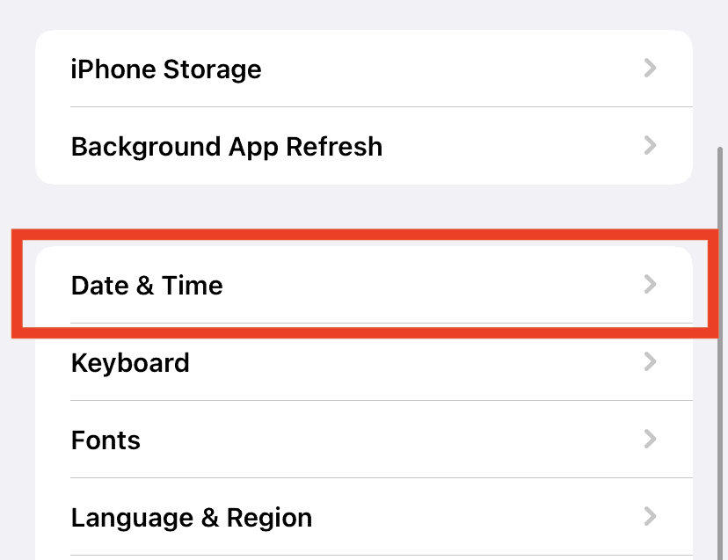Click the chevron beside Fonts
The height and width of the screenshot is (560, 728).
tap(650, 439)
